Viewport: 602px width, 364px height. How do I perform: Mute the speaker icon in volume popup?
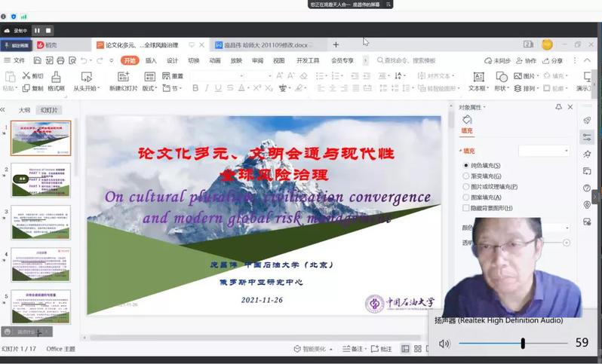pyautogui.click(x=444, y=344)
